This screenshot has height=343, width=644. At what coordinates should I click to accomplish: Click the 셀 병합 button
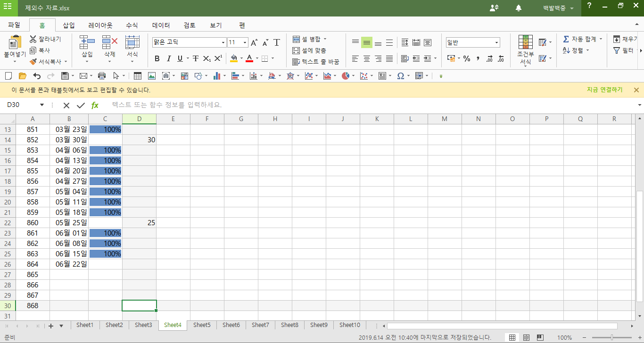tap(309, 39)
